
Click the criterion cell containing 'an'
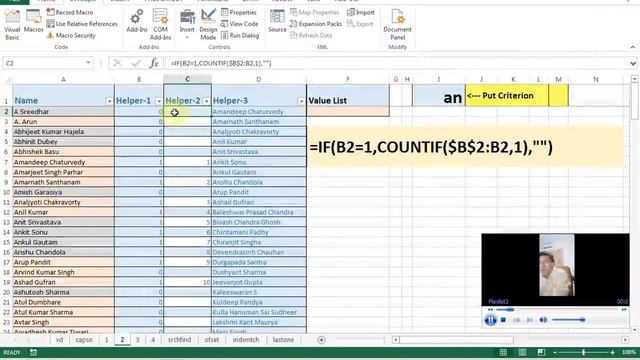[x=439, y=96]
